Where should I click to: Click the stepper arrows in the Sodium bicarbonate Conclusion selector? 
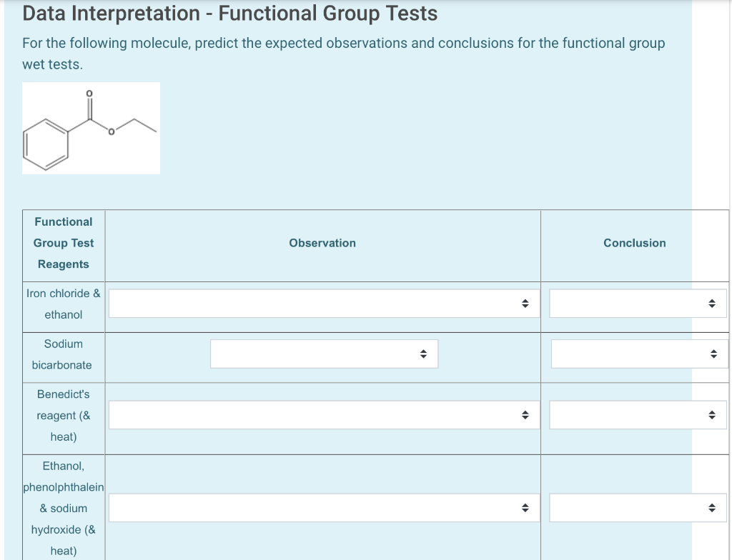[x=712, y=353]
